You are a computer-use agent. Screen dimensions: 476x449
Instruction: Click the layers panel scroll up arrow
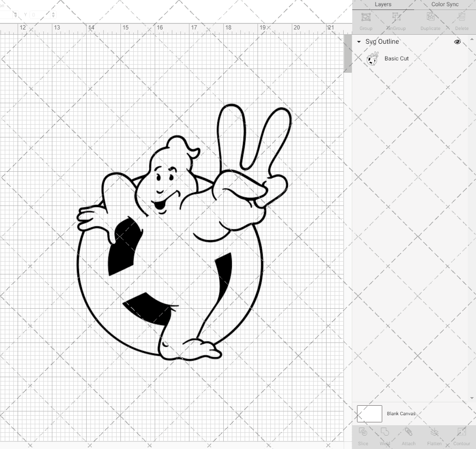471,39
